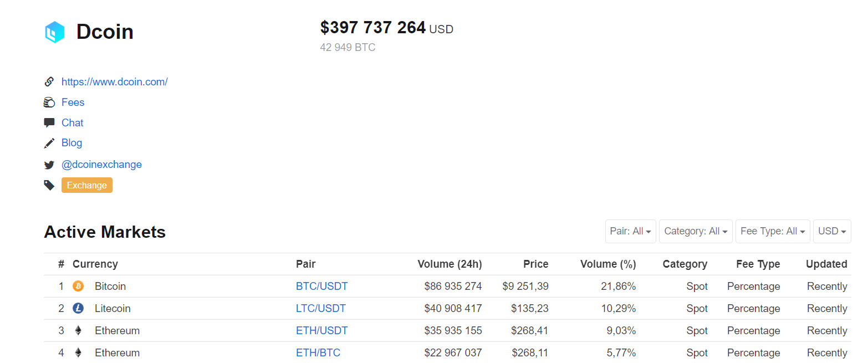Sort by the Price column header
The height and width of the screenshot is (363, 868).
pyautogui.click(x=536, y=264)
